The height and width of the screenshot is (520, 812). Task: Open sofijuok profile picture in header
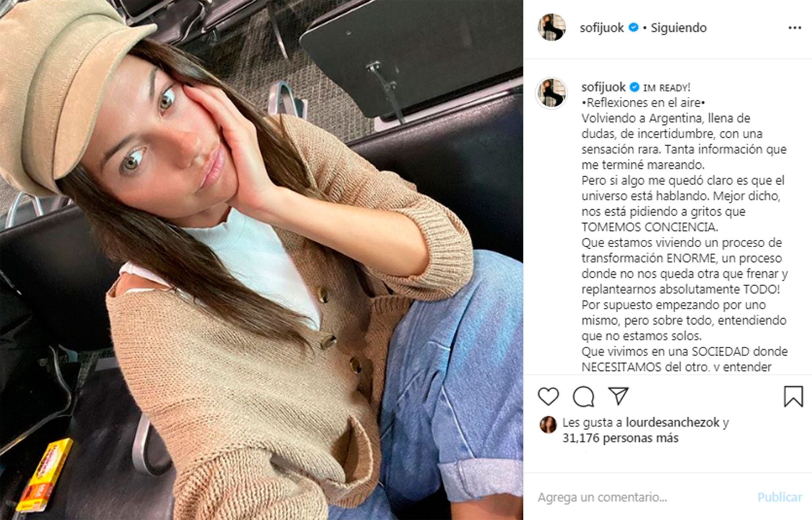click(551, 27)
